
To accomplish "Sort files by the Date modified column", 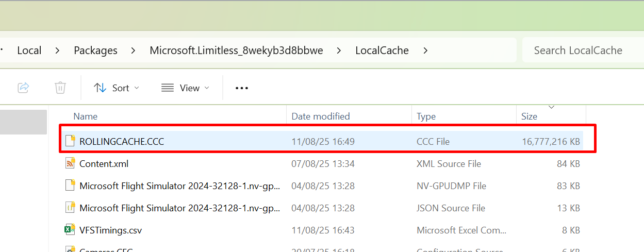I will tap(321, 116).
